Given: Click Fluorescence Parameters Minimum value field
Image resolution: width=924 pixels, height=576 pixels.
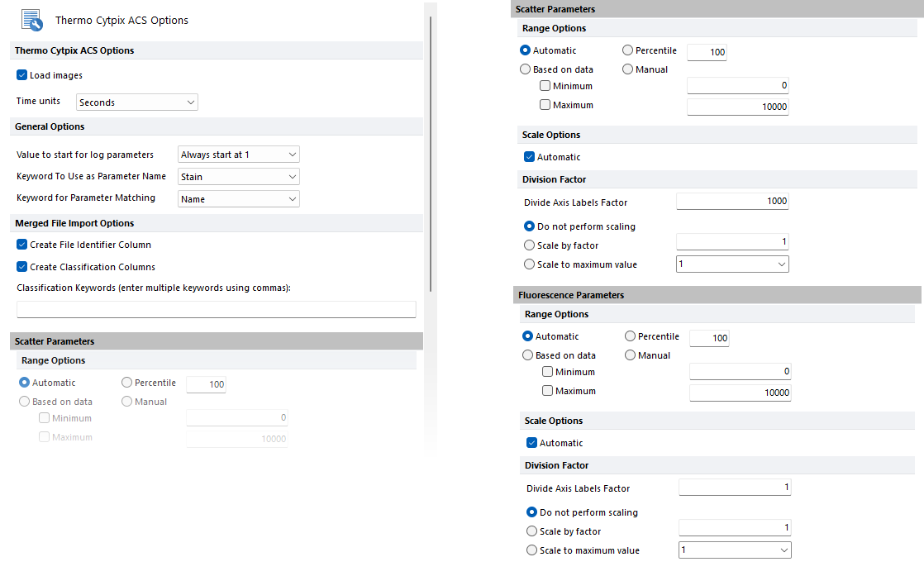Looking at the screenshot, I should coord(741,372).
